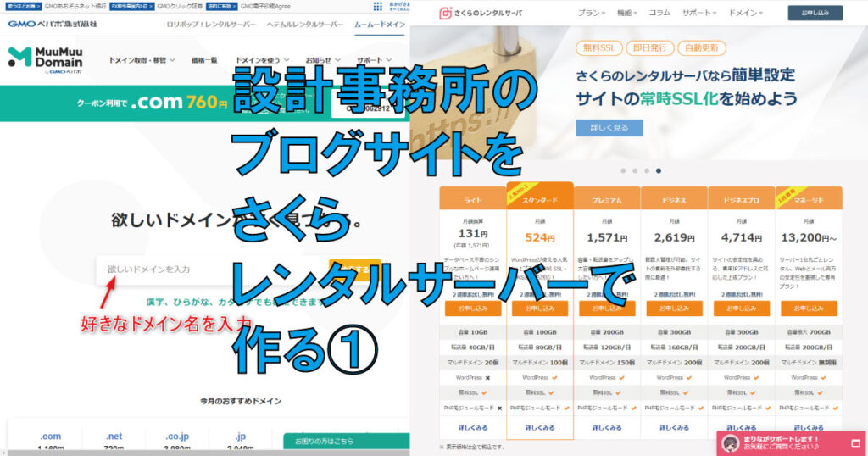This screenshot has height=456, width=868.
Task: Expand お知らせ dropdown on MuuMuu
Action: [323, 60]
